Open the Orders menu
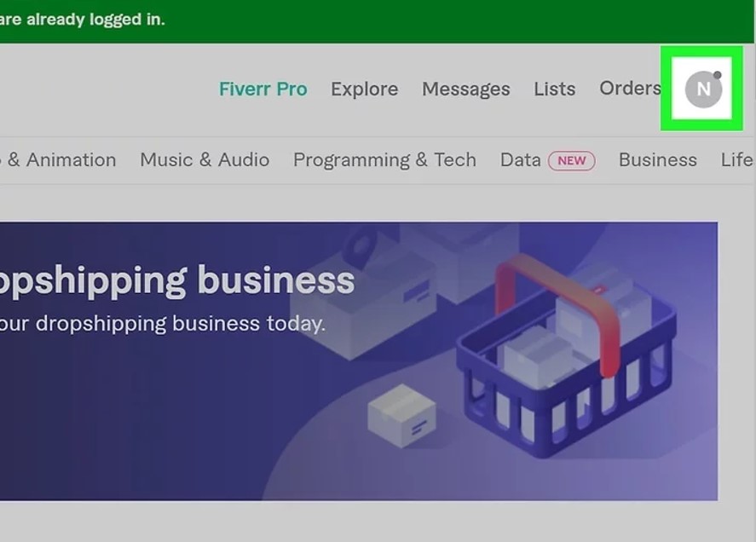756x542 pixels. click(x=630, y=89)
